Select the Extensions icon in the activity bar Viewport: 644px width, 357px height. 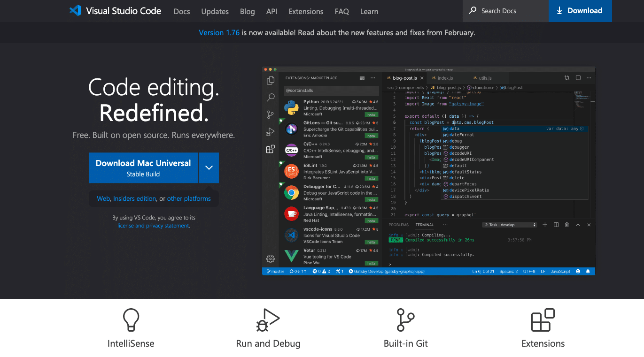click(x=270, y=149)
